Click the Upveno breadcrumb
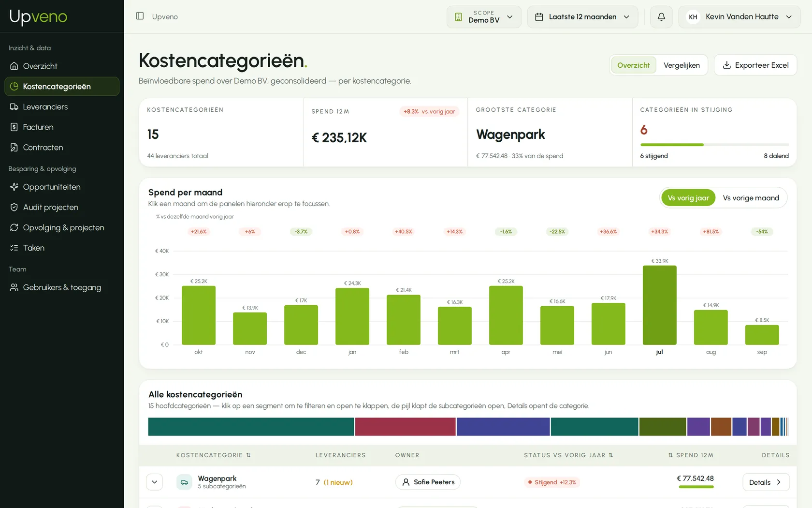The width and height of the screenshot is (812, 508). coord(165,16)
